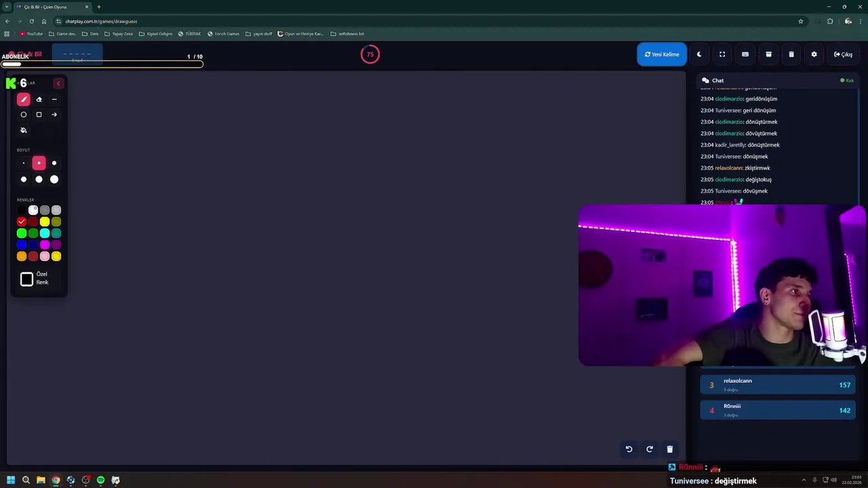Pick the white color swatch
This screenshot has width=868, height=488.
pyautogui.click(x=33, y=210)
